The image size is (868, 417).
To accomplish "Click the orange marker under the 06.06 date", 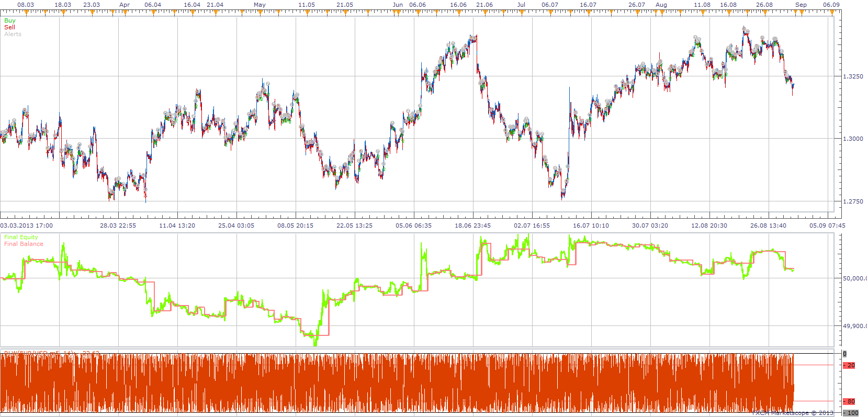I will [x=418, y=12].
